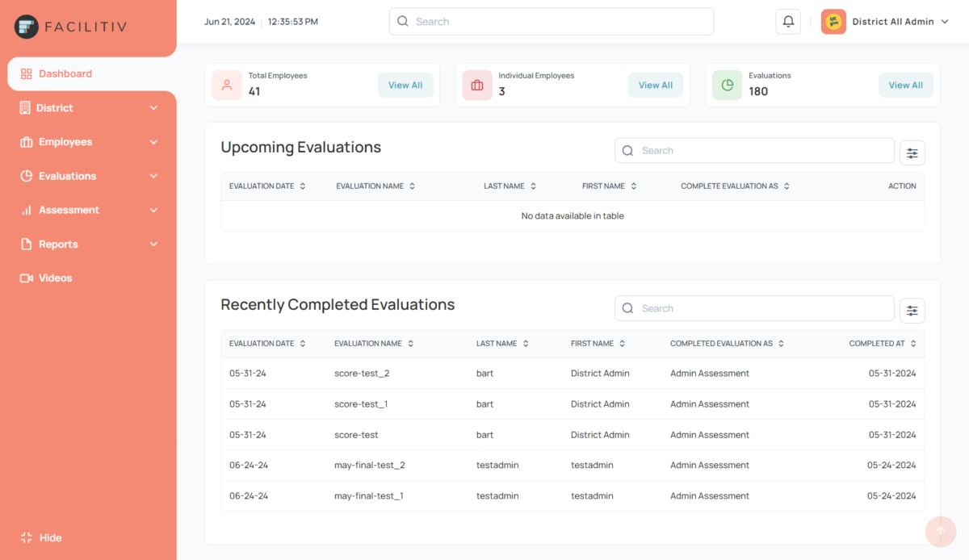969x560 pixels.
Task: Expand the Reports sidebar menu
Action: click(89, 244)
